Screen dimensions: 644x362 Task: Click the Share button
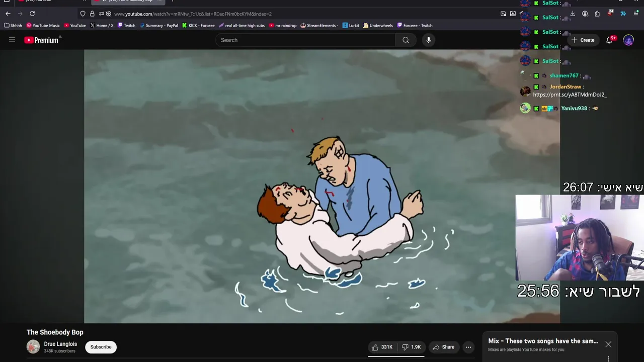pos(443,347)
